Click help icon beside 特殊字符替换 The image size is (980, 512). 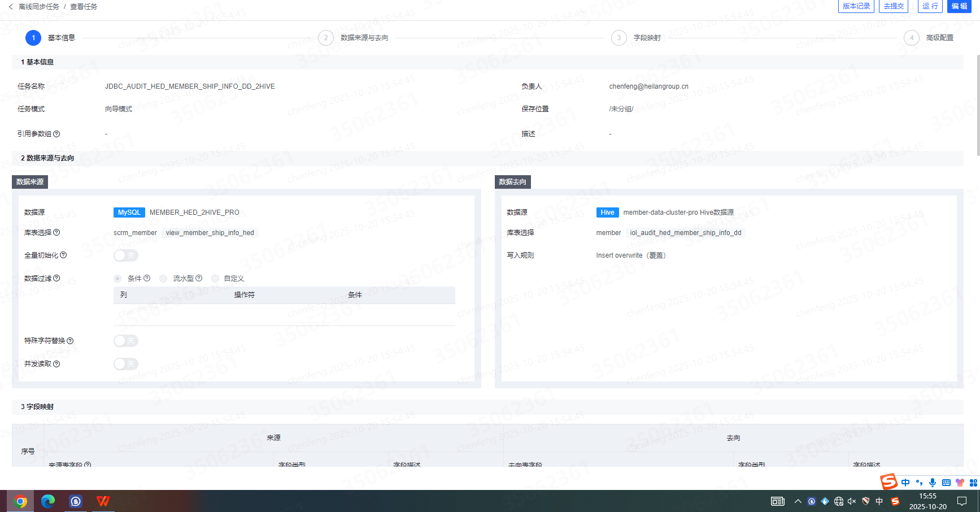coord(70,341)
